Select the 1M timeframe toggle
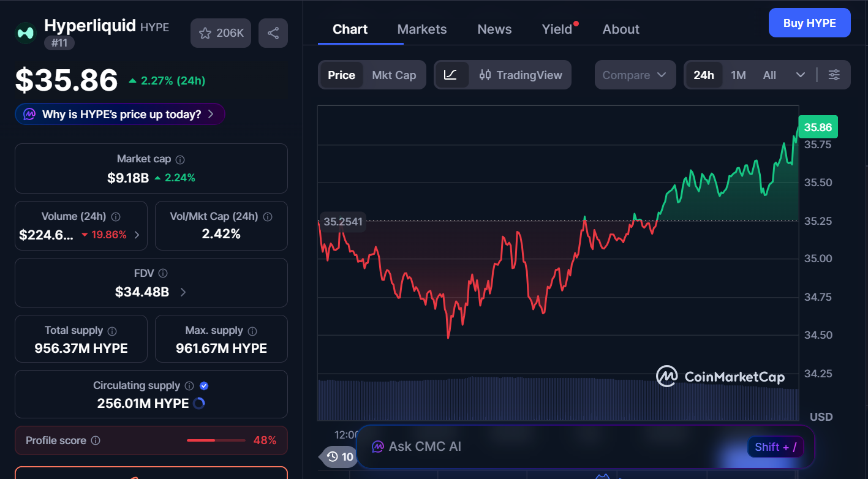This screenshot has height=479, width=868. [x=738, y=75]
